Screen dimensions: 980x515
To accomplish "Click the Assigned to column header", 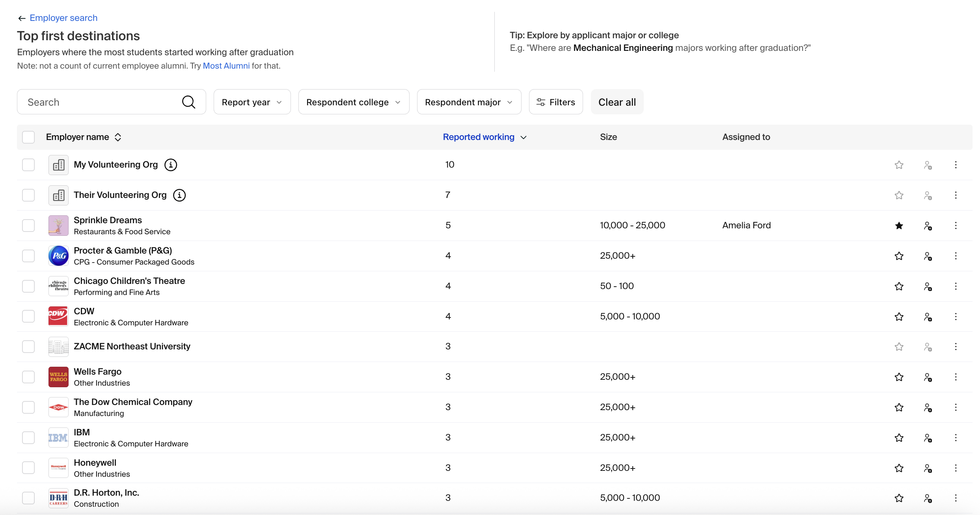I will point(746,137).
